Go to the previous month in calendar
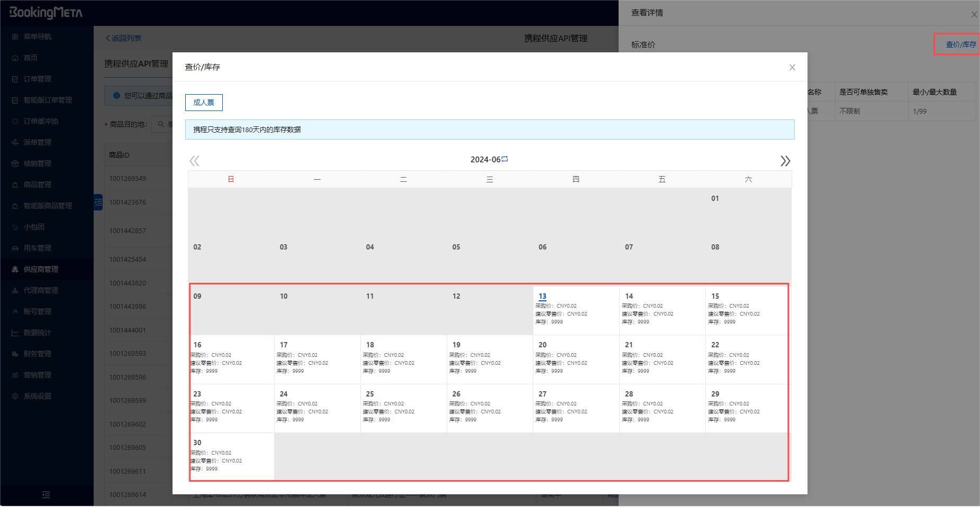980x507 pixels. coord(194,161)
